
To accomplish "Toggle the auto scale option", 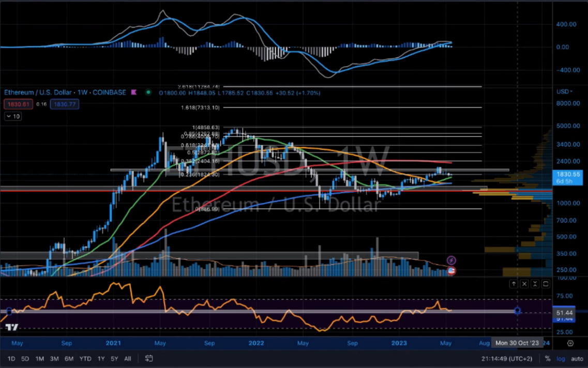I will click(x=576, y=358).
